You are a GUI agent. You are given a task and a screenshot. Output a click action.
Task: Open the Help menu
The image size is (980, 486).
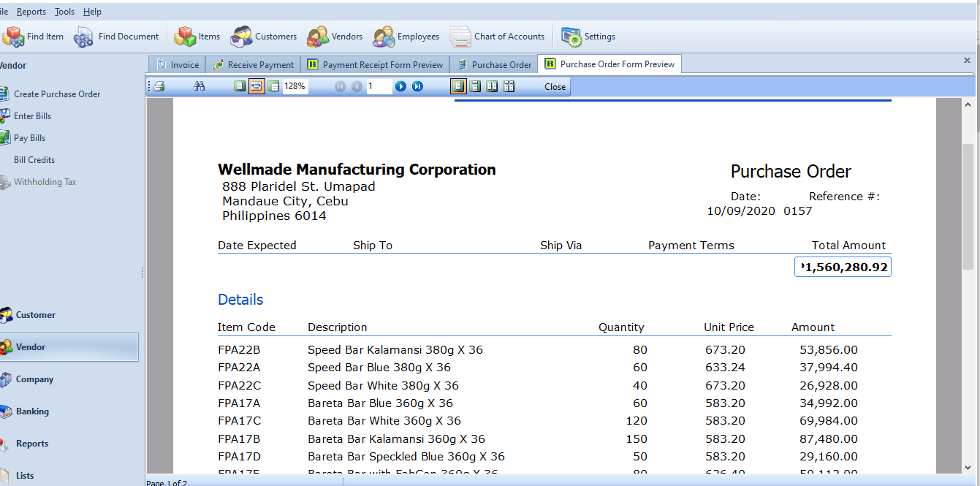coord(93,12)
